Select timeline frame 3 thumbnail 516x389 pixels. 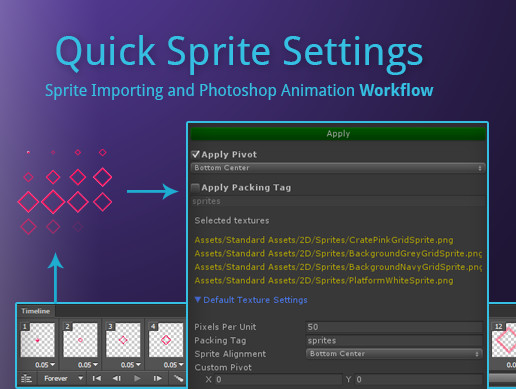(x=123, y=340)
